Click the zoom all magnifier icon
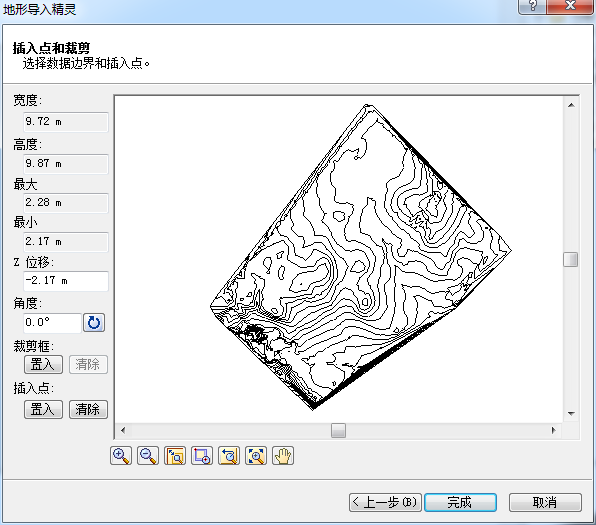This screenshot has width=596, height=525. 256,455
